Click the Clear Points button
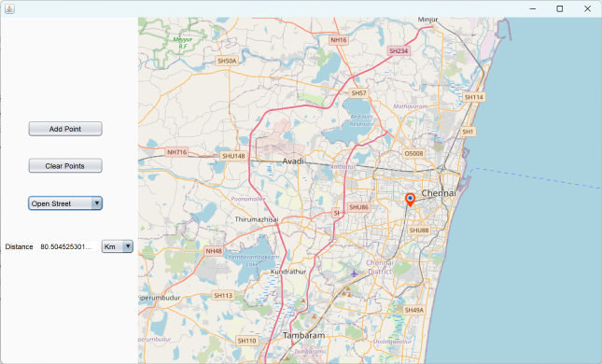This screenshot has width=602, height=364. coord(65,166)
